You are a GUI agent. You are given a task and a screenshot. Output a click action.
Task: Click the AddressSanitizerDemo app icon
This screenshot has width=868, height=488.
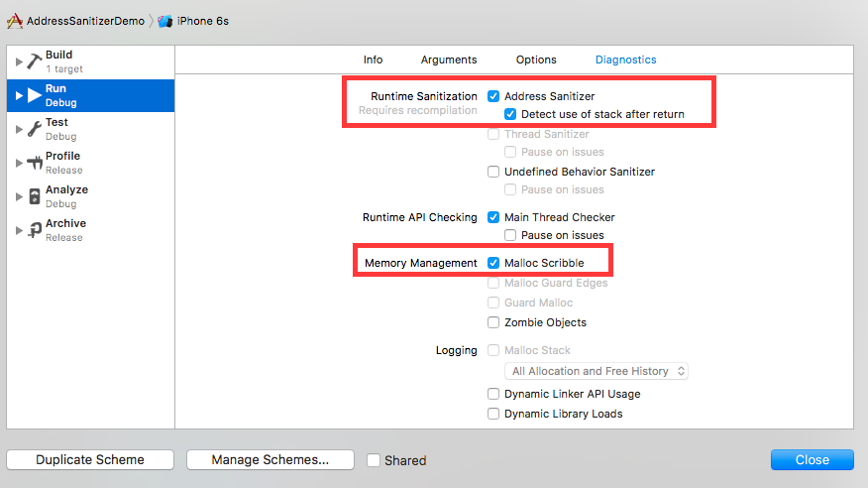(x=15, y=21)
